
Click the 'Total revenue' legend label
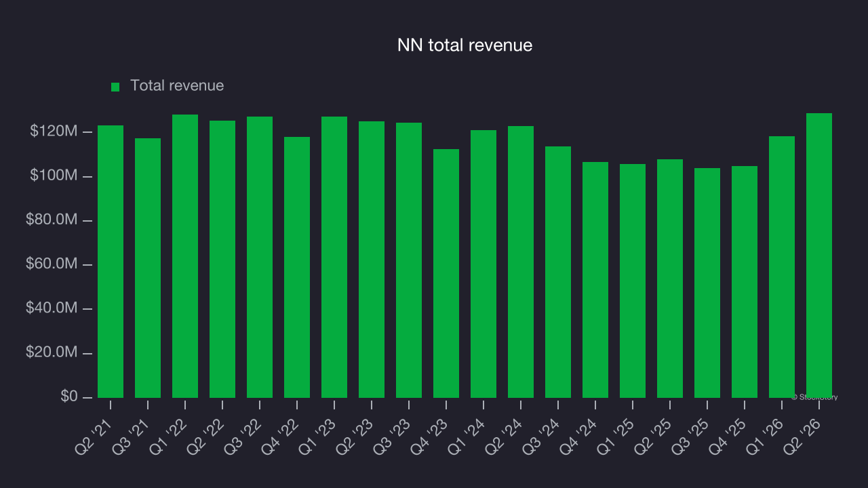pyautogui.click(x=177, y=86)
